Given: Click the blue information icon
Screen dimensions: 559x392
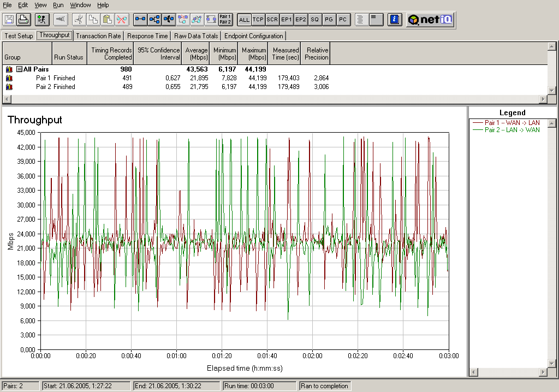Looking at the screenshot, I should coord(394,20).
